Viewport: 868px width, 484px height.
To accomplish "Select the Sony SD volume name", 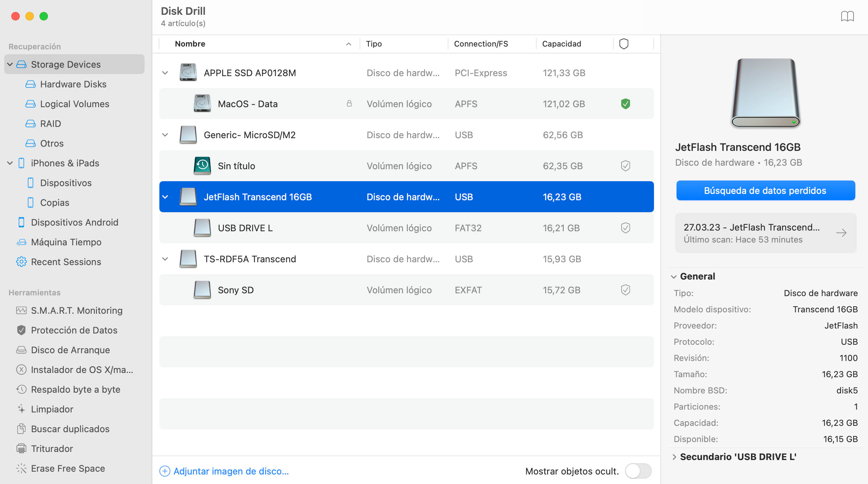I will (236, 290).
